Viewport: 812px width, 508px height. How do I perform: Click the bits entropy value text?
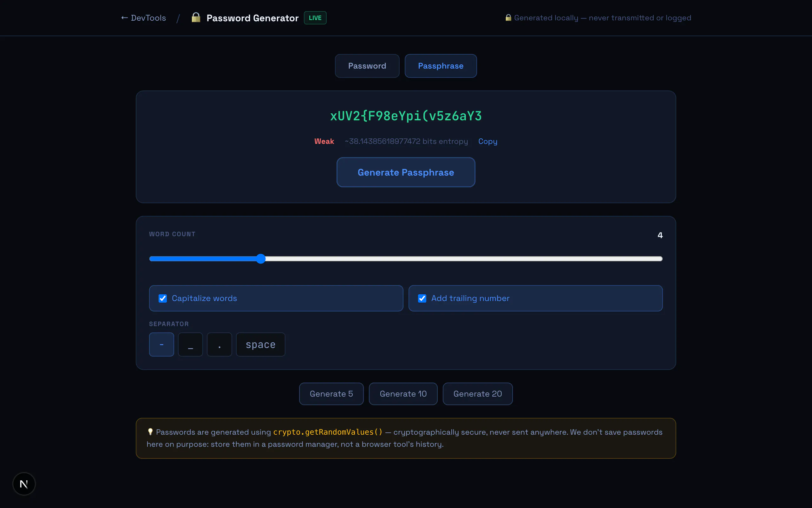point(406,142)
